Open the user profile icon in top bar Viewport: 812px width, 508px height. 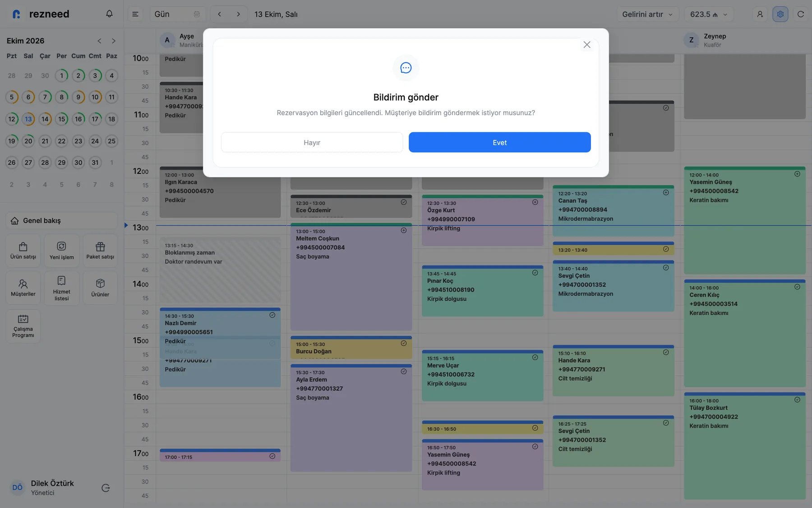click(760, 14)
